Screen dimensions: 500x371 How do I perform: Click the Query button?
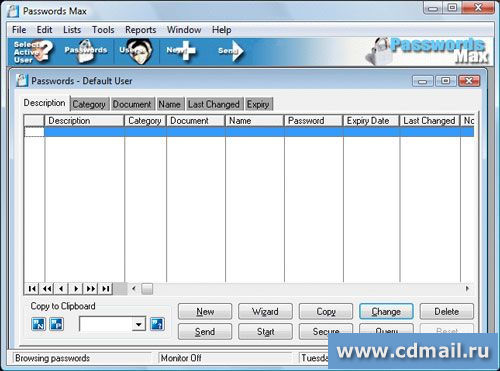(x=386, y=328)
